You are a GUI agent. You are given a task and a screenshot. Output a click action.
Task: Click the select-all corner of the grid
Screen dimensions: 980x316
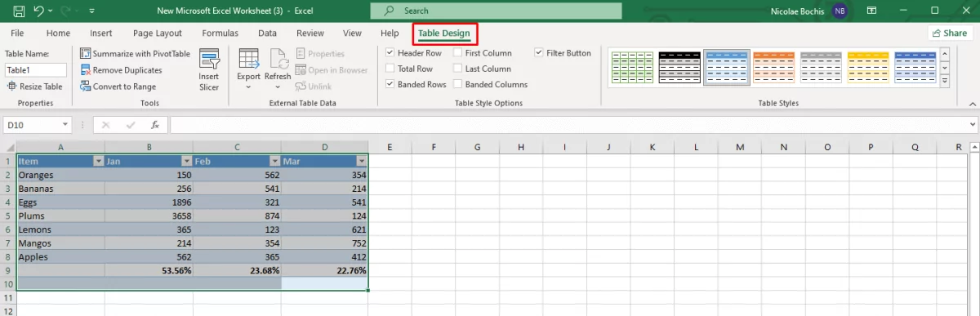tap(8, 147)
